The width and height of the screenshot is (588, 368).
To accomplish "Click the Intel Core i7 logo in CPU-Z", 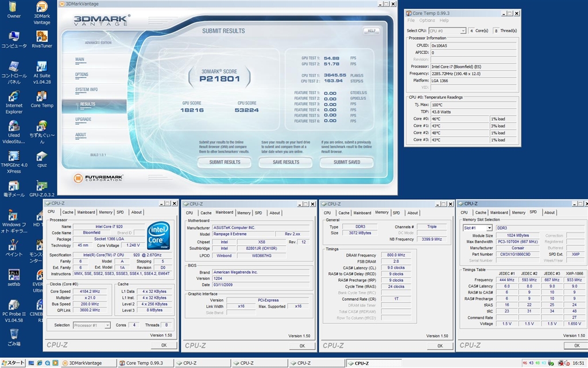I will click(158, 236).
